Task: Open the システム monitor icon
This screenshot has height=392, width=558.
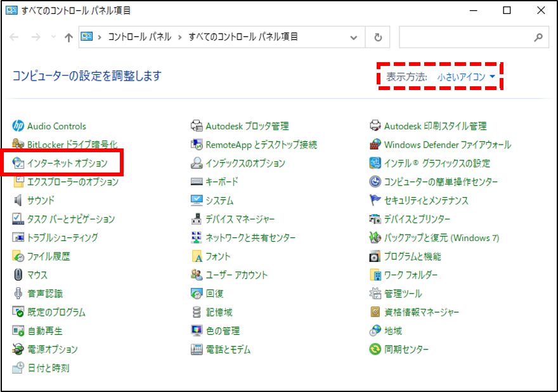Action: pos(197,200)
